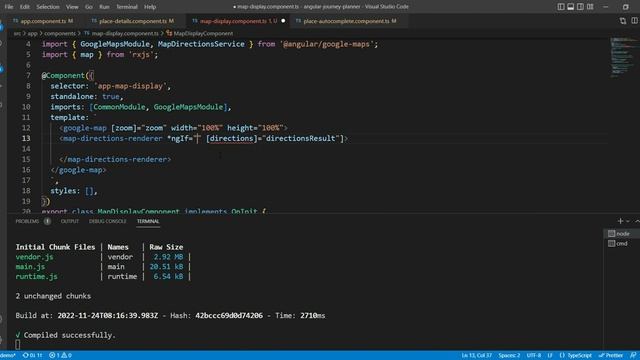Click unsaved dot on map-display tab
Image resolution: width=640 pixels, height=360 pixels.
coord(283,21)
